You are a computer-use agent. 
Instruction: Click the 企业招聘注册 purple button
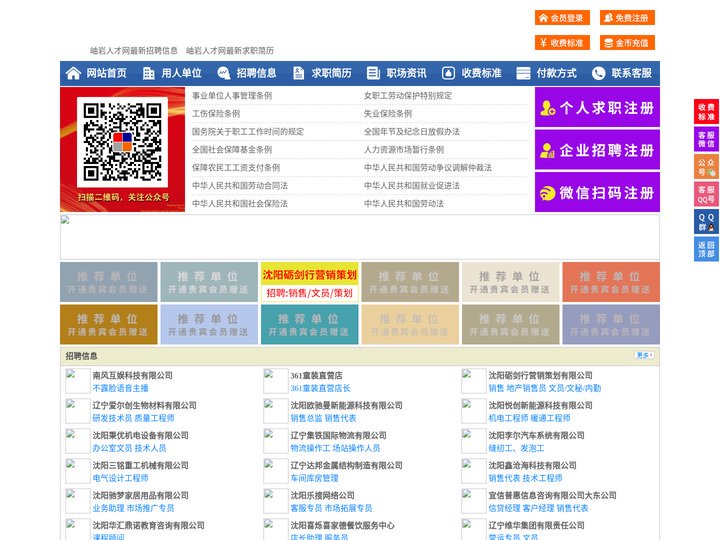point(597,150)
